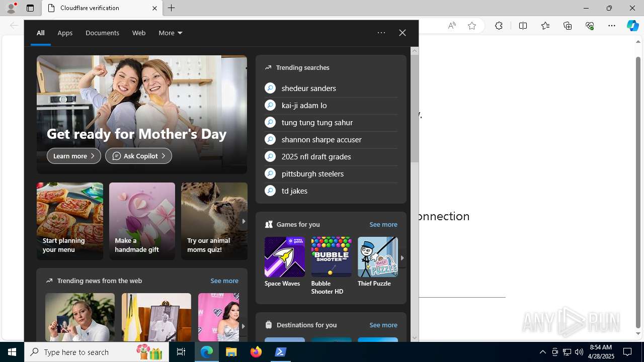Search for pittsburgh steelers
This screenshot has width=644, height=362.
click(x=331, y=173)
